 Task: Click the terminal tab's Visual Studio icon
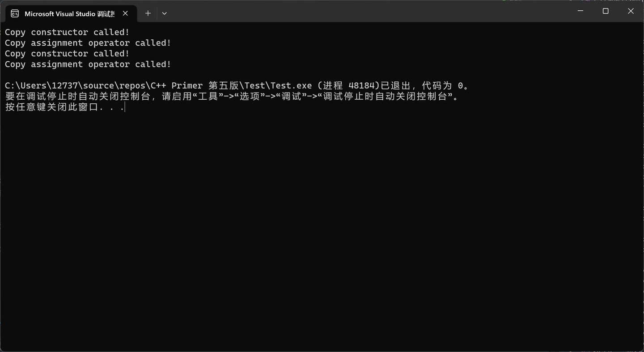15,13
